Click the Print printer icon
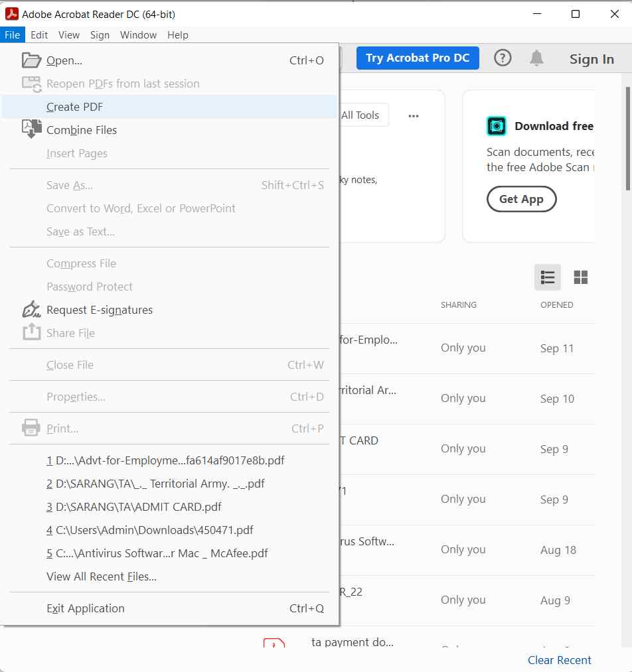This screenshot has height=672, width=632. click(31, 428)
